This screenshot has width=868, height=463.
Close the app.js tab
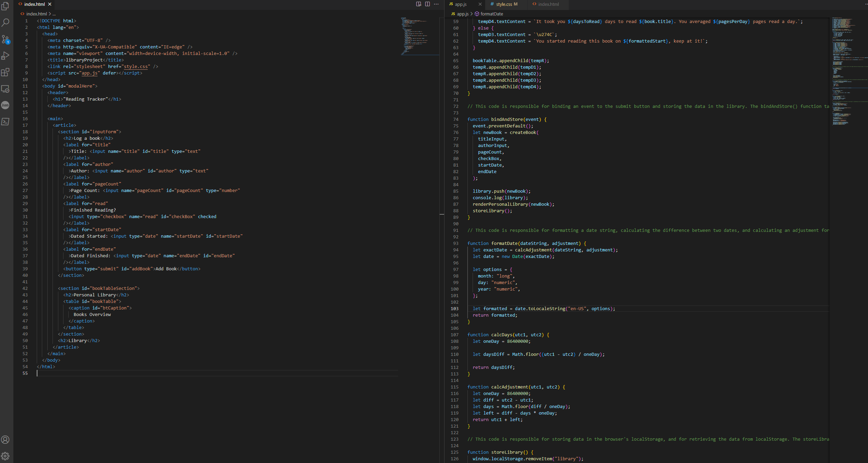coord(480,4)
